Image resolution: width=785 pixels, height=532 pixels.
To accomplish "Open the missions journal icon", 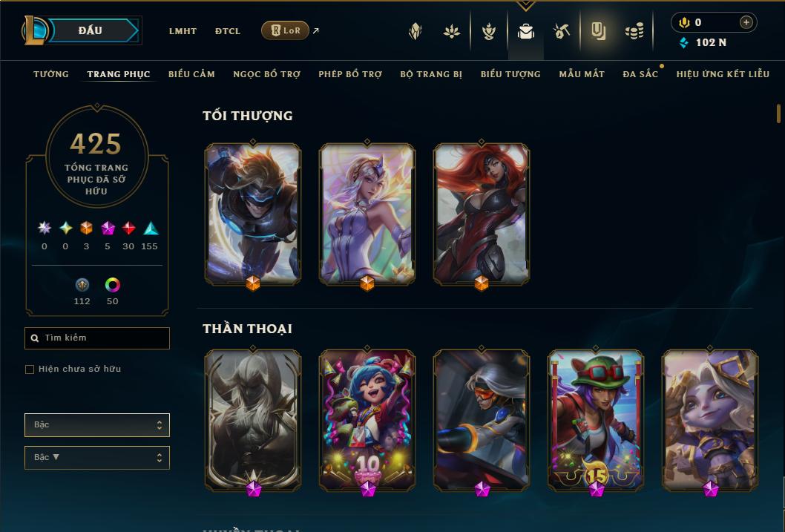I will pyautogui.click(x=598, y=31).
